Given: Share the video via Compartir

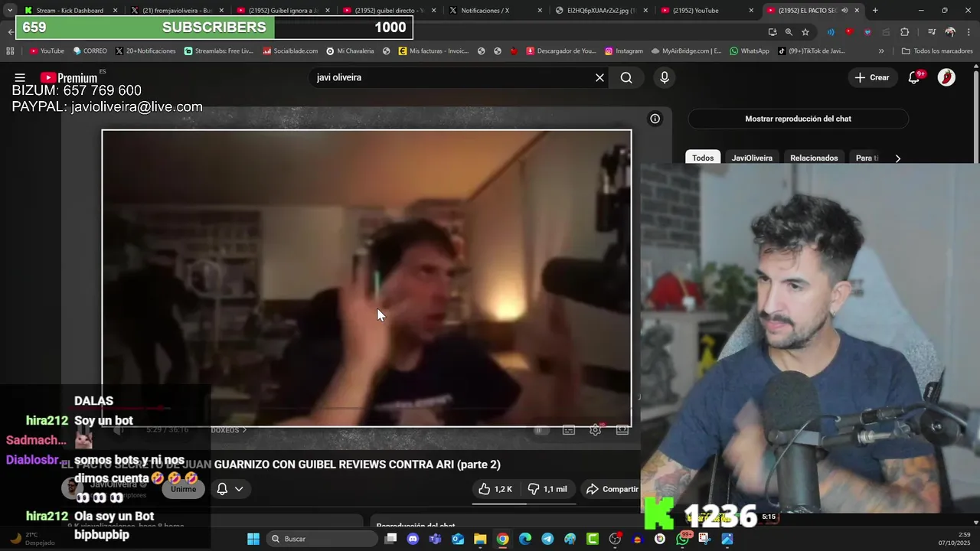Looking at the screenshot, I should (612, 489).
